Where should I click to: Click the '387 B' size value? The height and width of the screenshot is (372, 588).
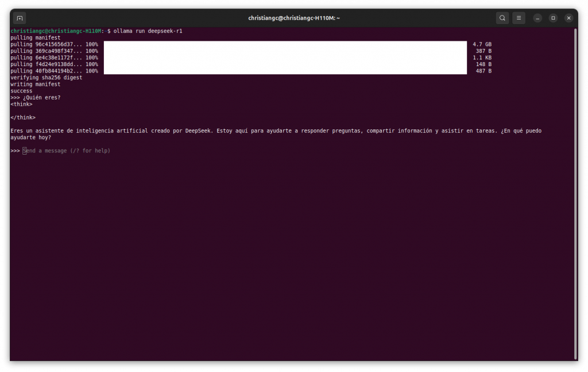(483, 51)
